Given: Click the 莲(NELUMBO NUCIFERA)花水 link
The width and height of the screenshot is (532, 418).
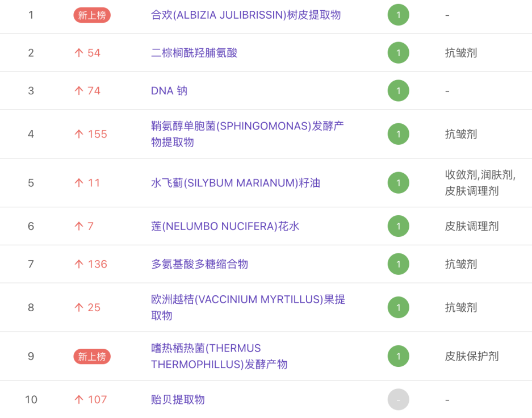Looking at the screenshot, I should pos(225,226).
